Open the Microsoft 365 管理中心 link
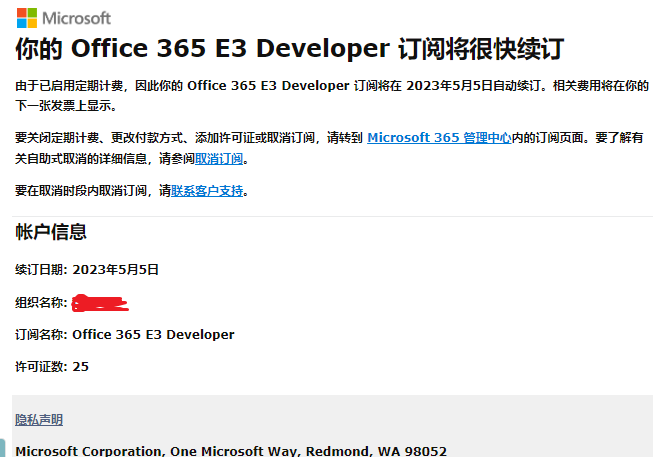Screen dimensions: 653x457 (x=439, y=137)
